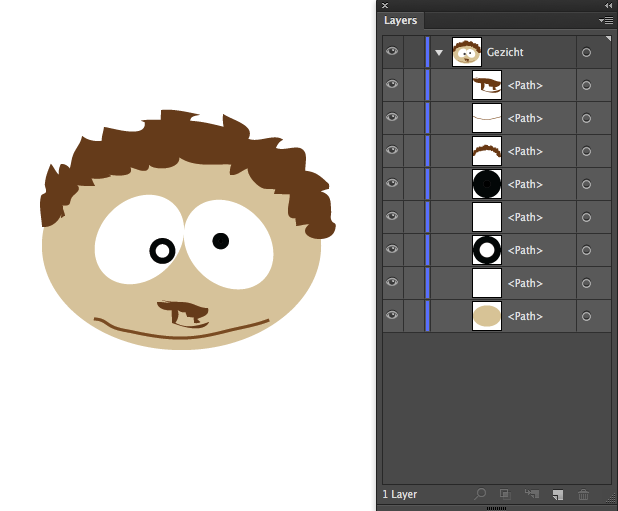Screen dimensions: 618x511
Task: Click the goatee path thumbnail
Action: point(487,85)
